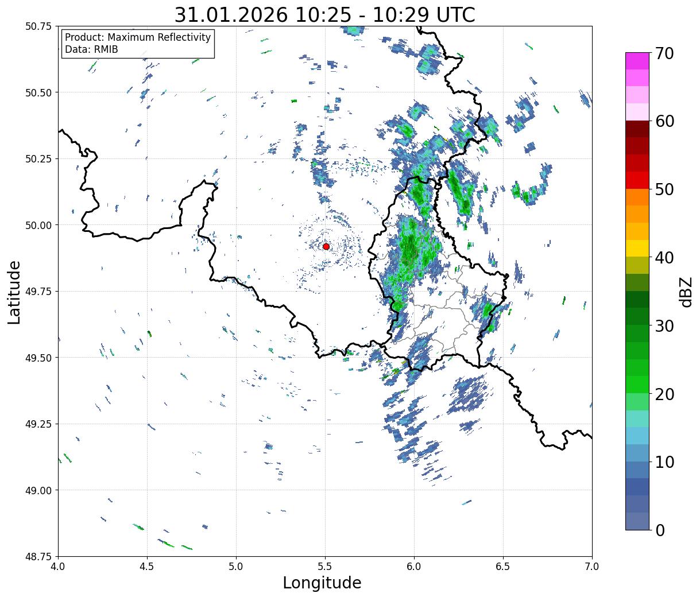The width and height of the screenshot is (700, 597).
Task: Click the longitude tick label 5.0
Action: pos(236,567)
